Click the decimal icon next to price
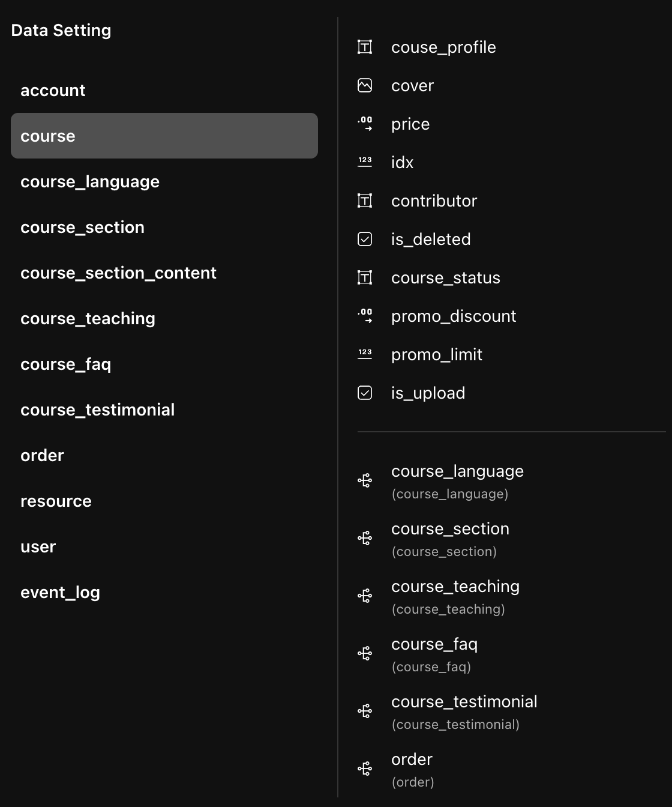This screenshot has height=807, width=672. pos(365,124)
